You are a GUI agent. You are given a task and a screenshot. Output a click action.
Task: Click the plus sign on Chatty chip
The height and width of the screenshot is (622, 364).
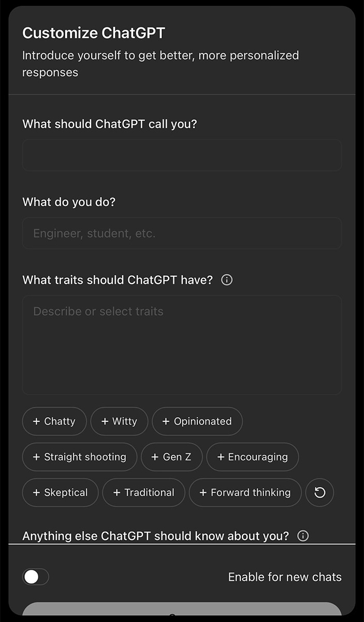(x=36, y=421)
